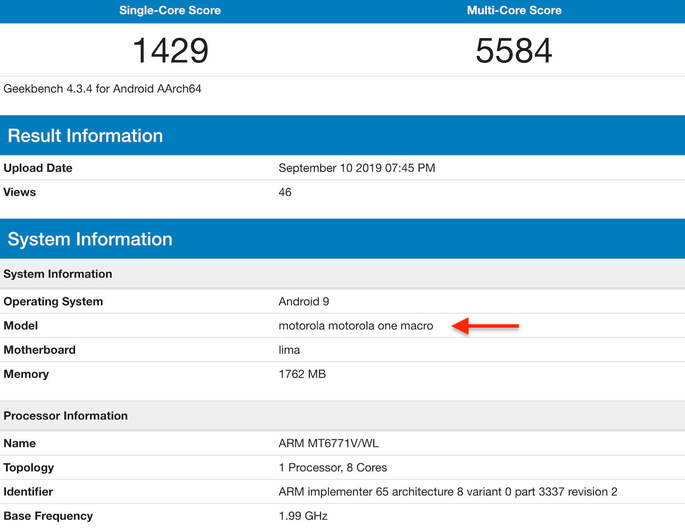Click the Motherboard label
This screenshot has width=685, height=529.
(x=39, y=350)
